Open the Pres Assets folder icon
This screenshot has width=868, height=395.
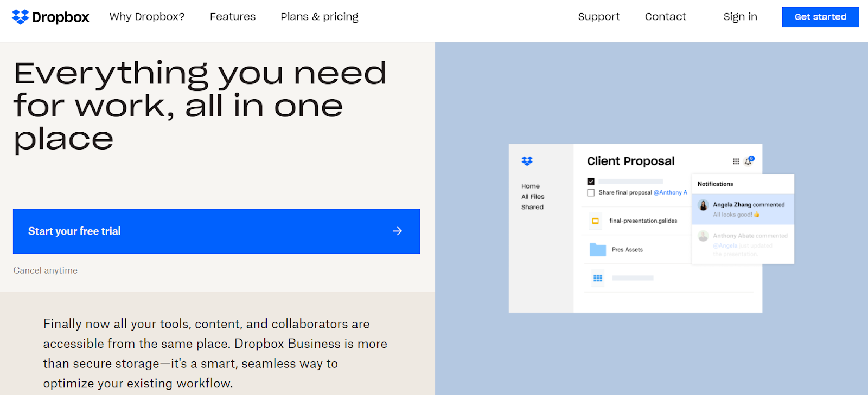click(598, 250)
